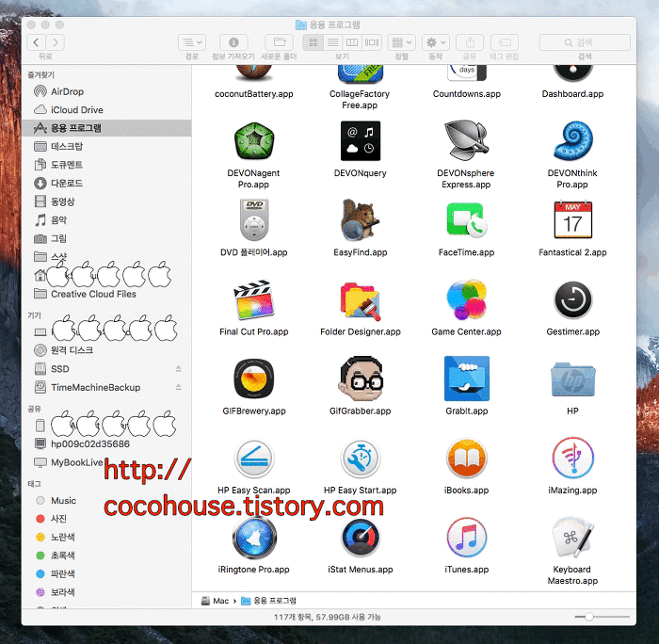Image resolution: width=659 pixels, height=644 pixels.
Task: Open the HP folder
Action: point(572,379)
